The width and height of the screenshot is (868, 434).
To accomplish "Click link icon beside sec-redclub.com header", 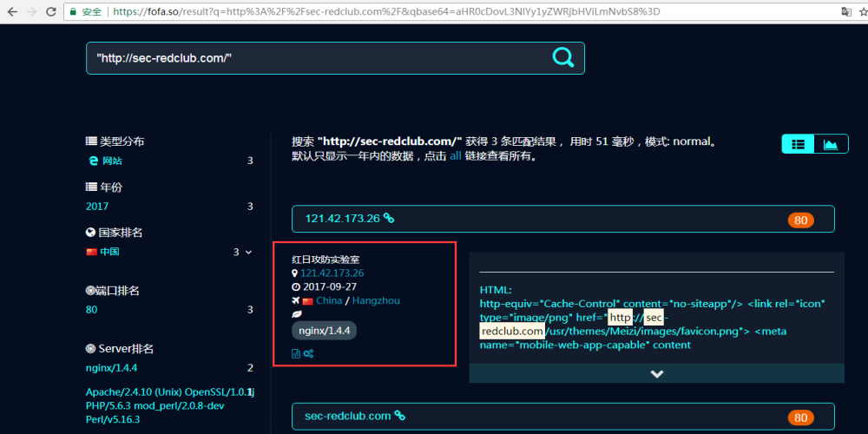I will tap(399, 416).
